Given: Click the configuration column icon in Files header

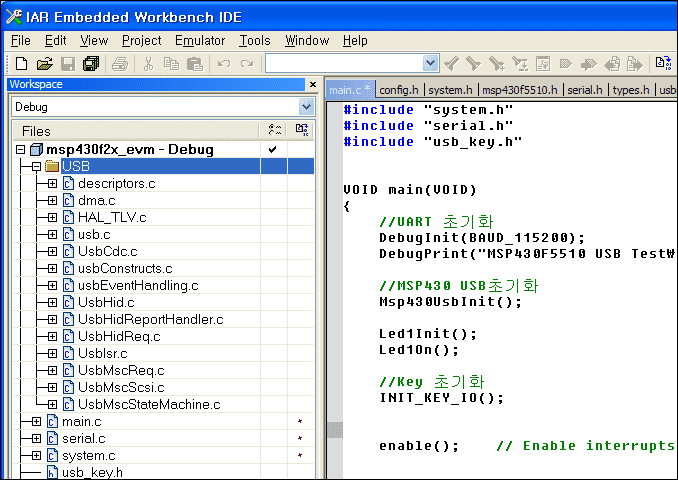Looking at the screenshot, I should click(275, 129).
